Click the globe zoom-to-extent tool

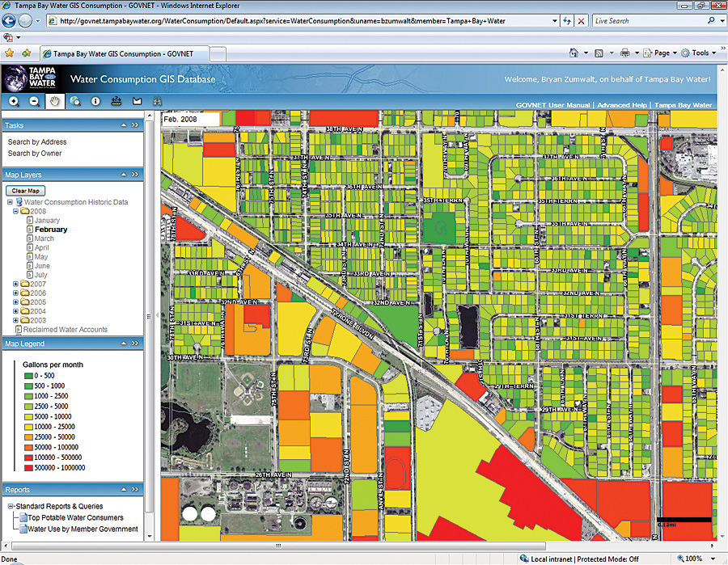coord(75,101)
